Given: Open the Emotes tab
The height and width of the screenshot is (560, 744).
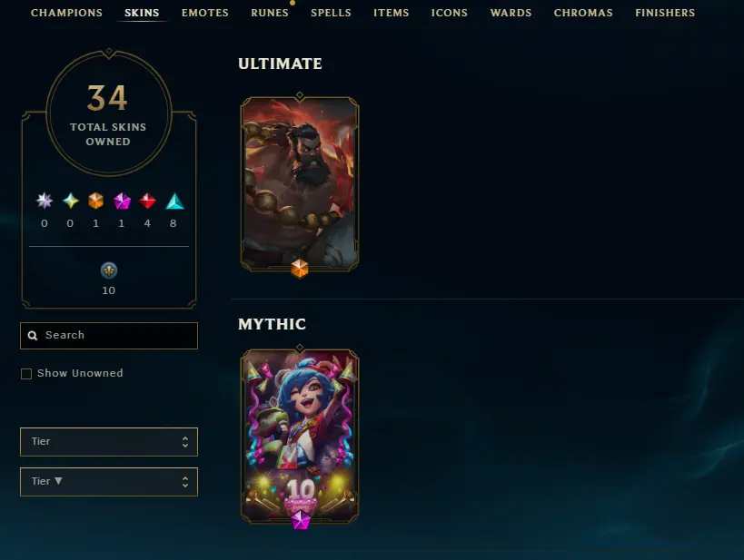Looking at the screenshot, I should click(205, 13).
